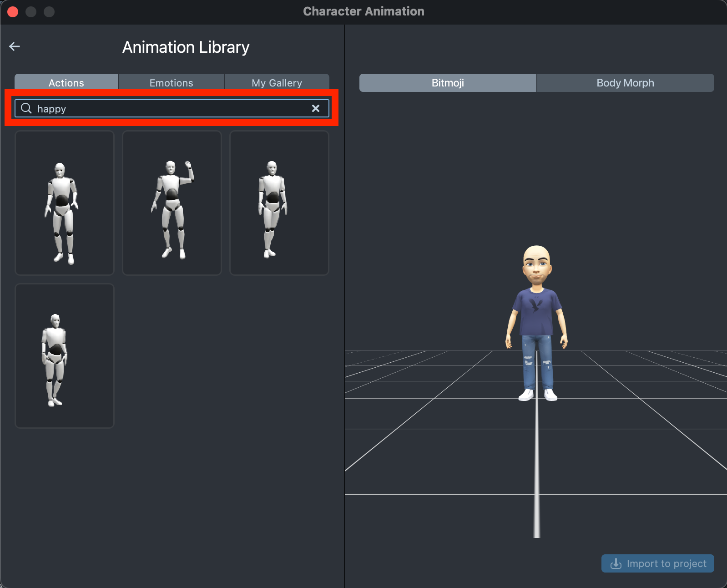Select the Bitmoji preview mode
The height and width of the screenshot is (588, 727).
pyautogui.click(x=448, y=83)
